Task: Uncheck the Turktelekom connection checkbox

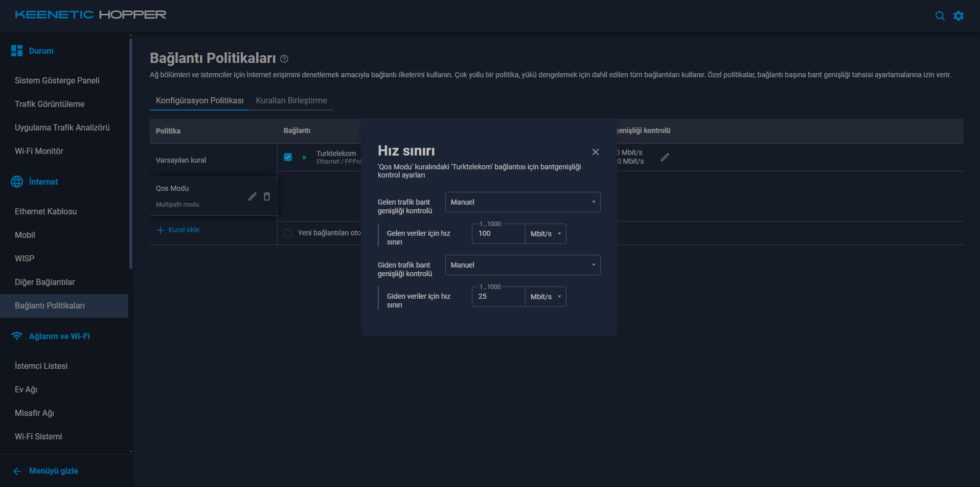Action: coord(288,157)
